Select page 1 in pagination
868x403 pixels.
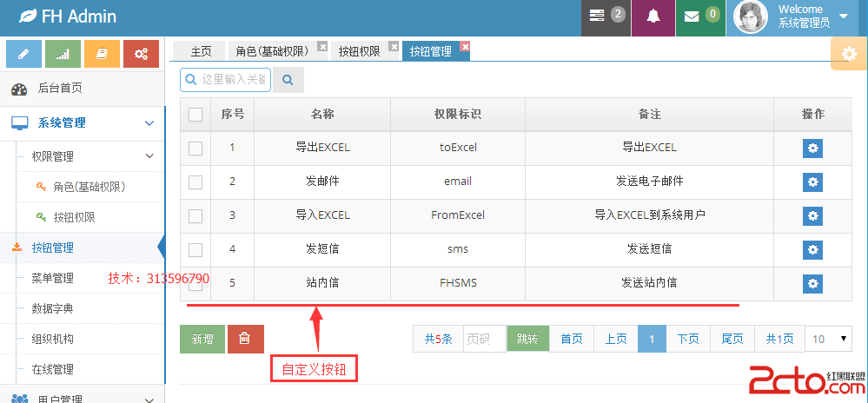pyautogui.click(x=653, y=339)
